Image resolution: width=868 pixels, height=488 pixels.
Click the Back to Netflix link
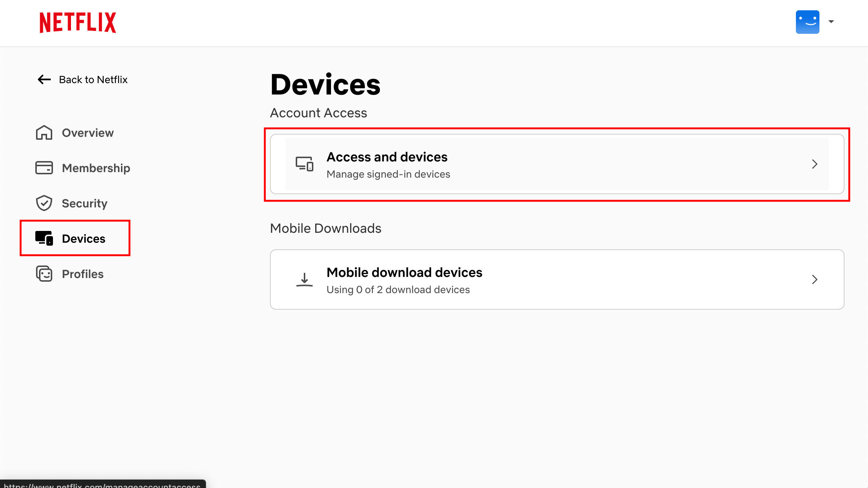tap(93, 79)
